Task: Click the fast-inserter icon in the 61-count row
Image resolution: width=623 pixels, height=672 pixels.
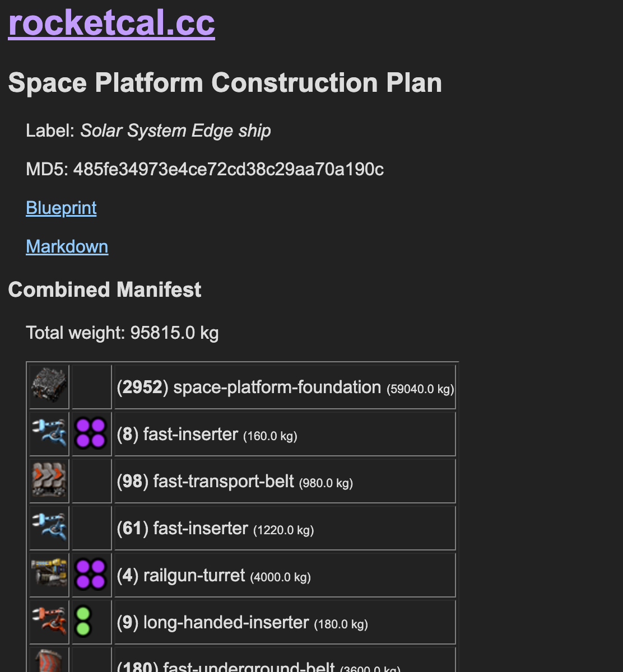Action: [49, 528]
